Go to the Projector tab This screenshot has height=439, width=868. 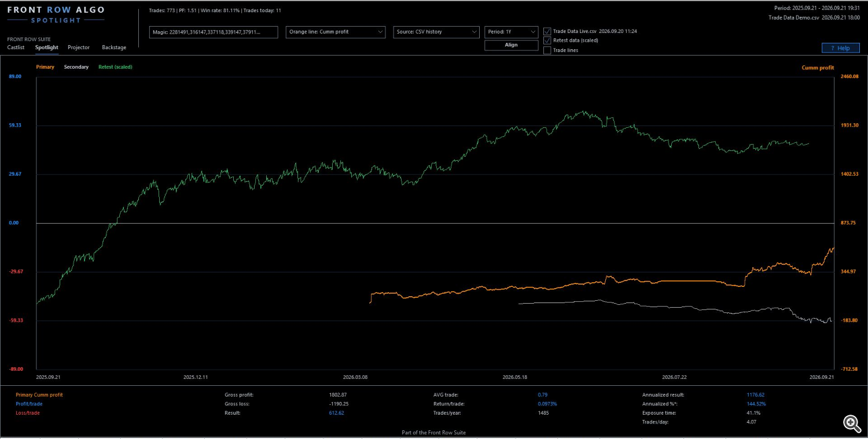pos(79,47)
